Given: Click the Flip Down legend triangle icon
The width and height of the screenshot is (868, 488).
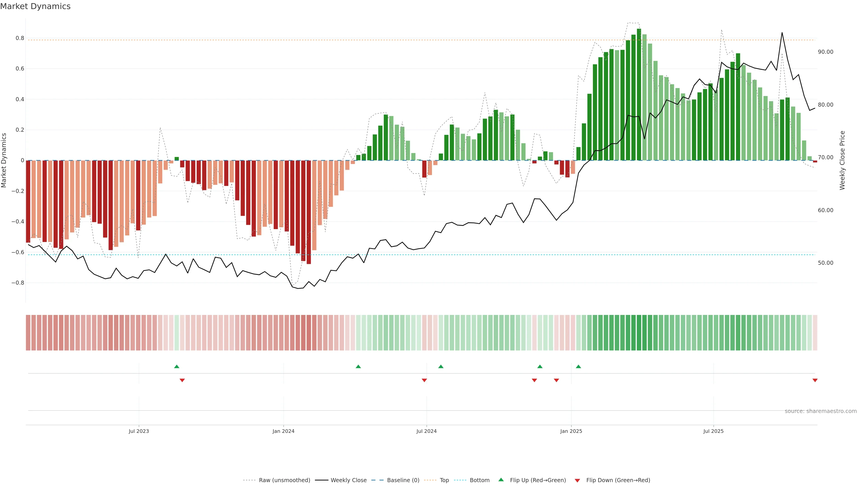Looking at the screenshot, I should [577, 480].
